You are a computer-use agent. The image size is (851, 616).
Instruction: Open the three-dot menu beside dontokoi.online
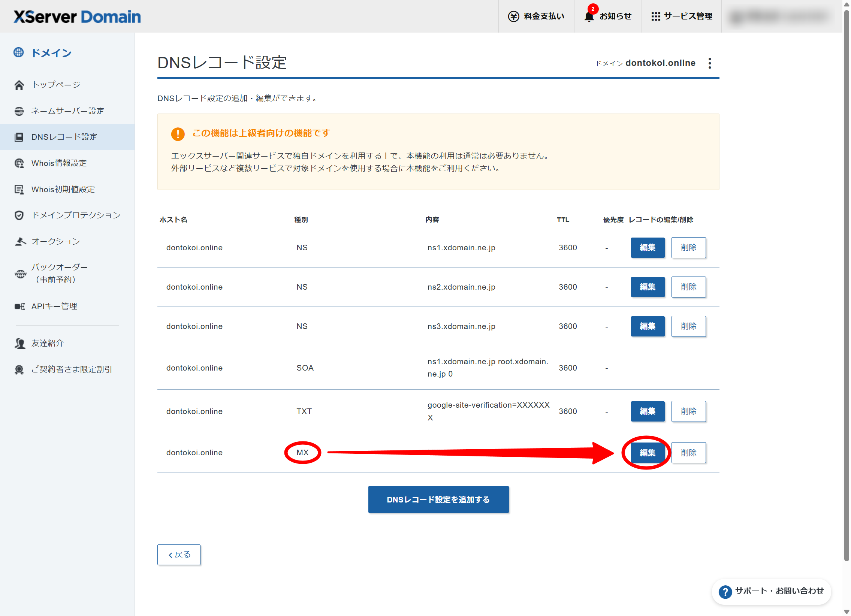[x=710, y=63]
